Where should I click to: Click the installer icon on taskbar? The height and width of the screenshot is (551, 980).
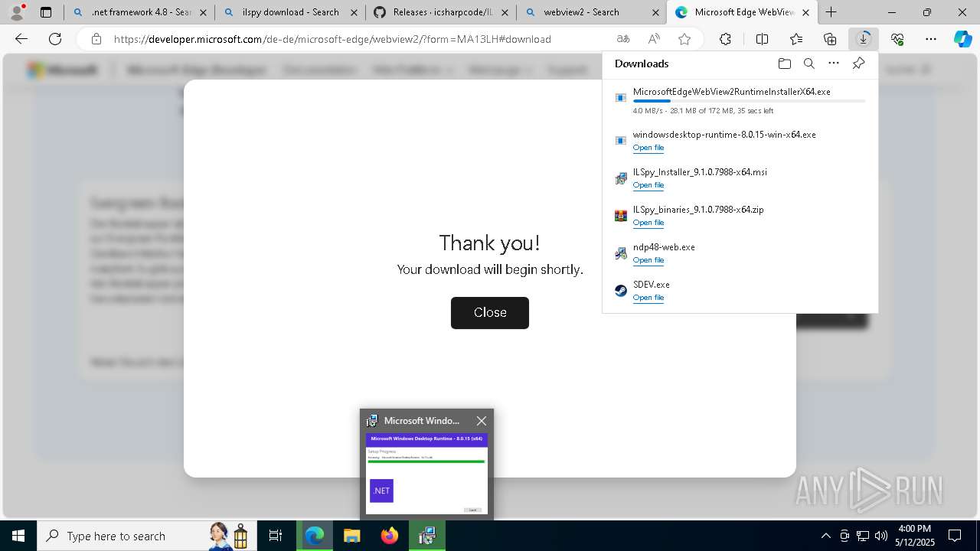(426, 536)
